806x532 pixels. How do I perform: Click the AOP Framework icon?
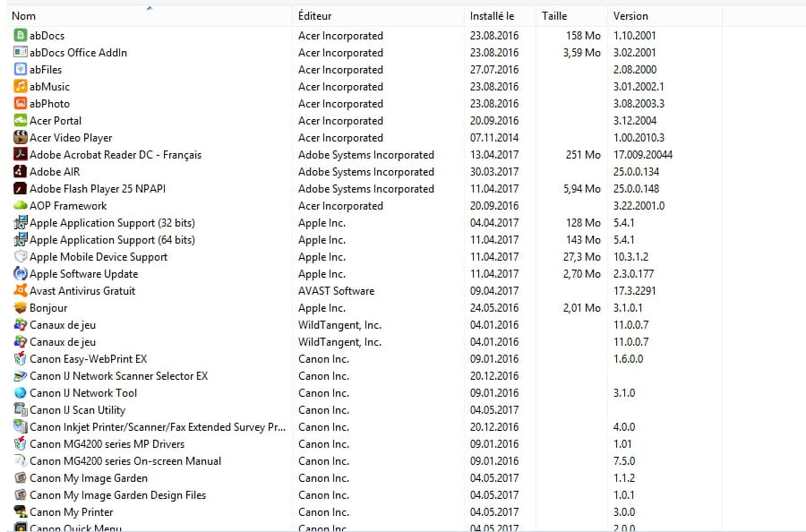[20, 206]
